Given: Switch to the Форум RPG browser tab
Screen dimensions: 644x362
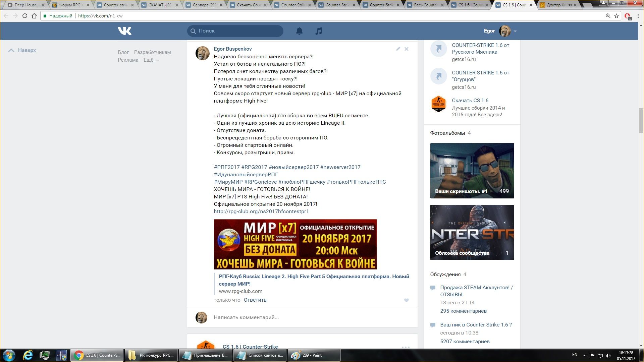Looking at the screenshot, I should (71, 5).
